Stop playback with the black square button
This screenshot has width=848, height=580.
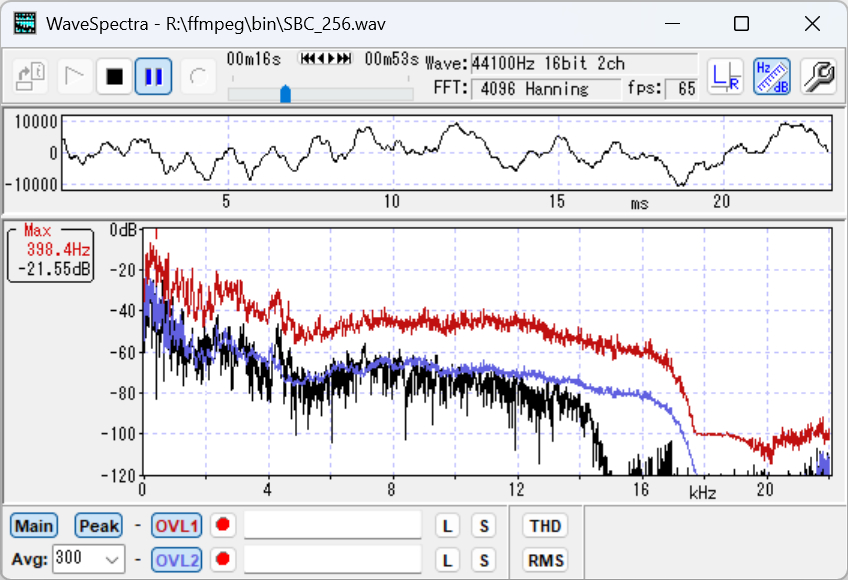pyautogui.click(x=114, y=76)
